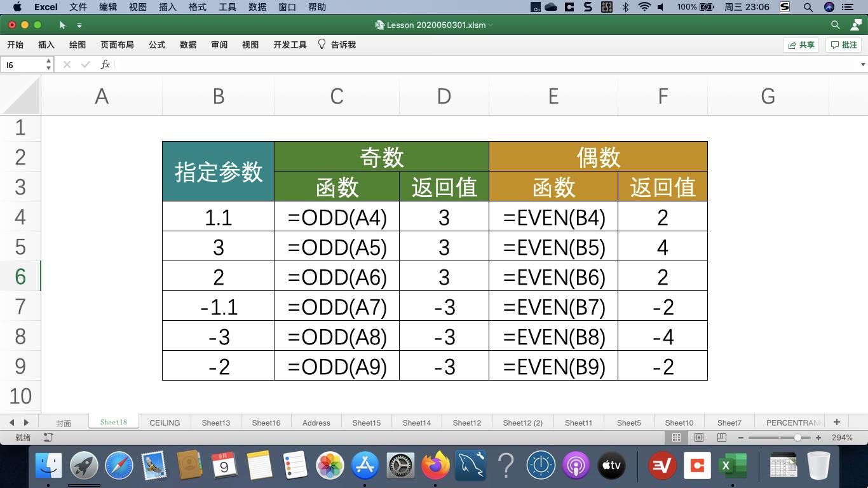Click the zoom in plus button

(818, 437)
